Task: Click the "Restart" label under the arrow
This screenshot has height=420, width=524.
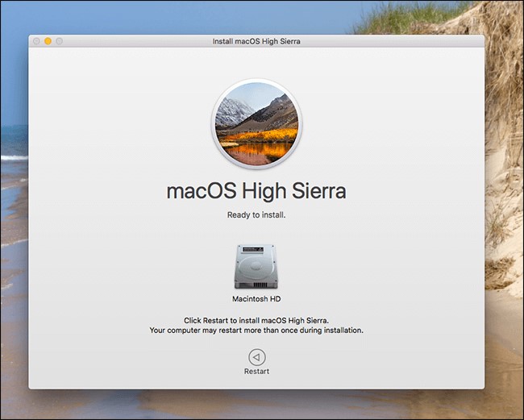Action: tap(256, 371)
